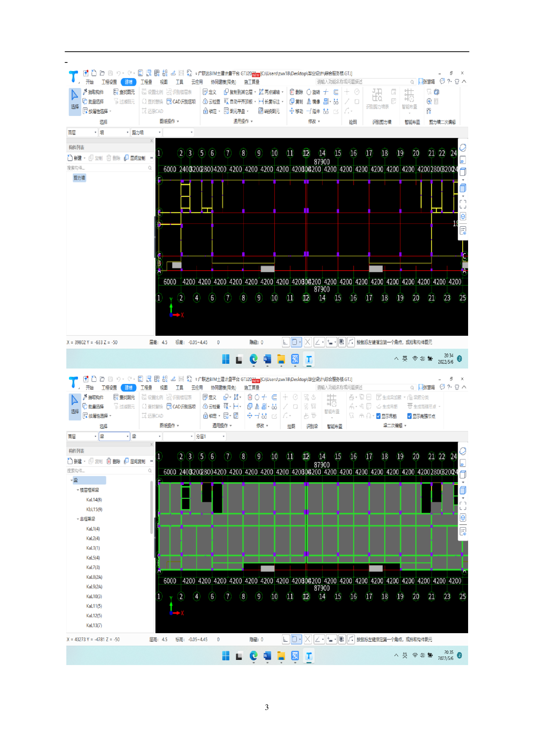Image resolution: width=534 pixels, height=756 pixels.
Task: Collapse the 楼层框梁 tree group
Action: click(78, 490)
